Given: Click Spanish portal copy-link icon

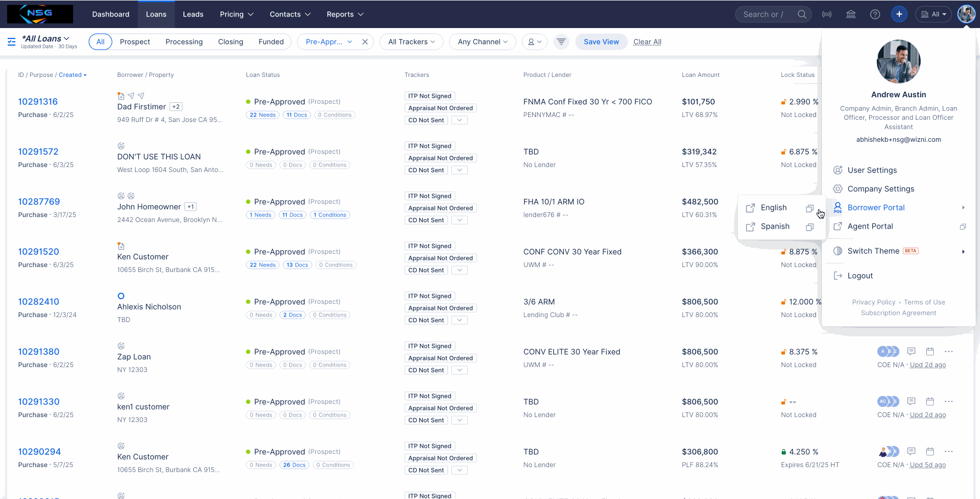Looking at the screenshot, I should (x=810, y=227).
